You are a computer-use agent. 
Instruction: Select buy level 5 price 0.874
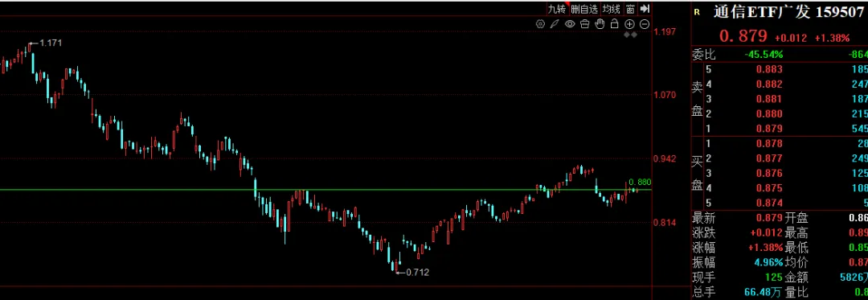coord(769,203)
